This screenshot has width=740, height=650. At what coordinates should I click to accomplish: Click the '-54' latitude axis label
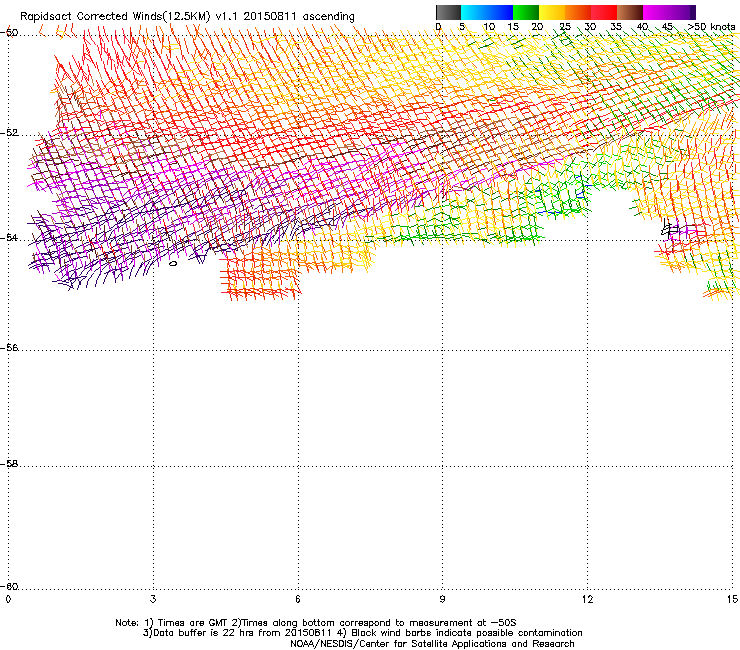coord(9,237)
